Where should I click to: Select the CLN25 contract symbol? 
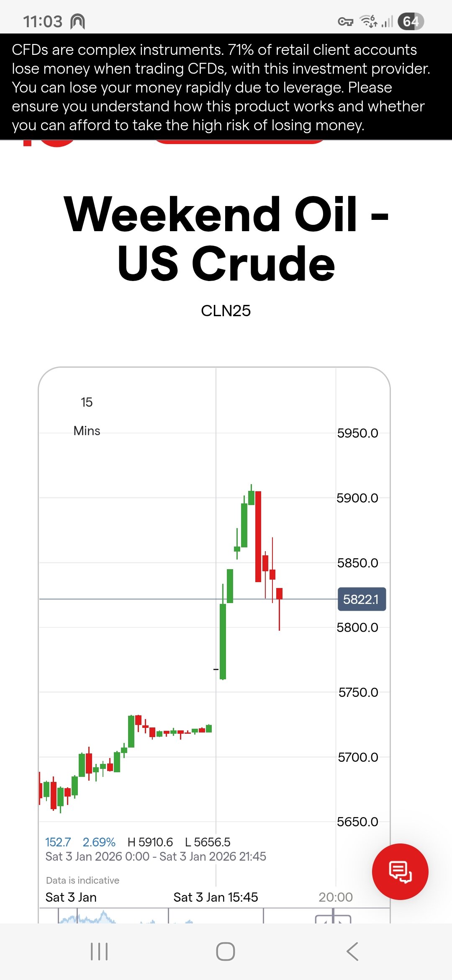[226, 311]
